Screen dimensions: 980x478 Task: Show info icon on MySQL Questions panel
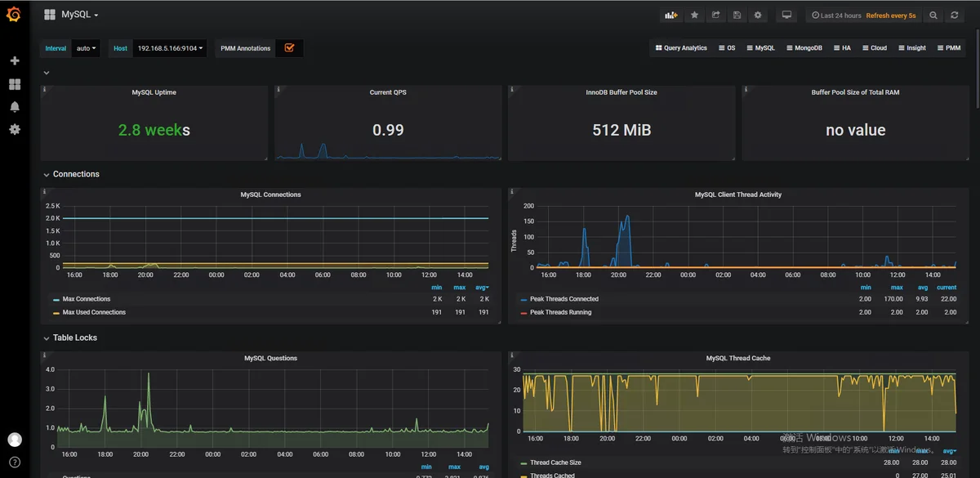44,355
